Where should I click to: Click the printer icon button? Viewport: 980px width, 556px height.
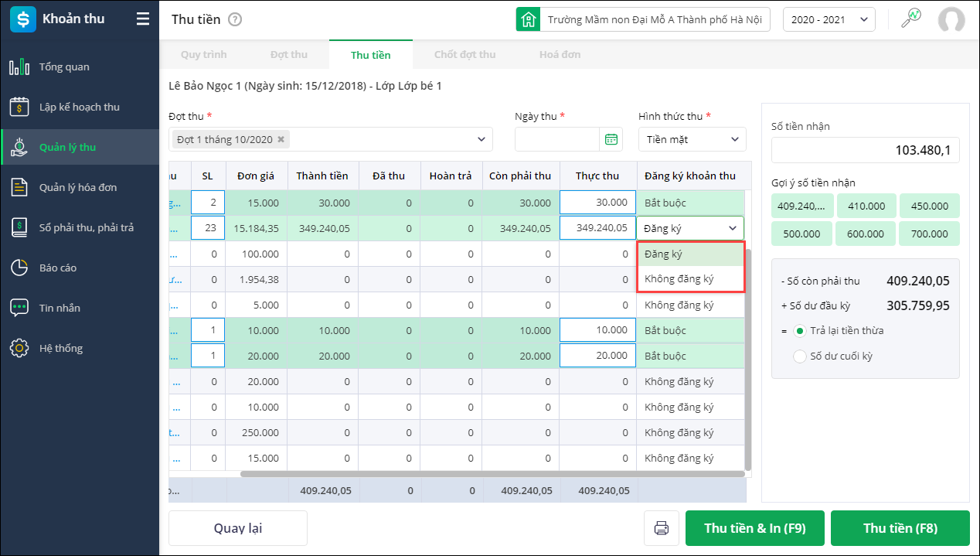pyautogui.click(x=662, y=529)
